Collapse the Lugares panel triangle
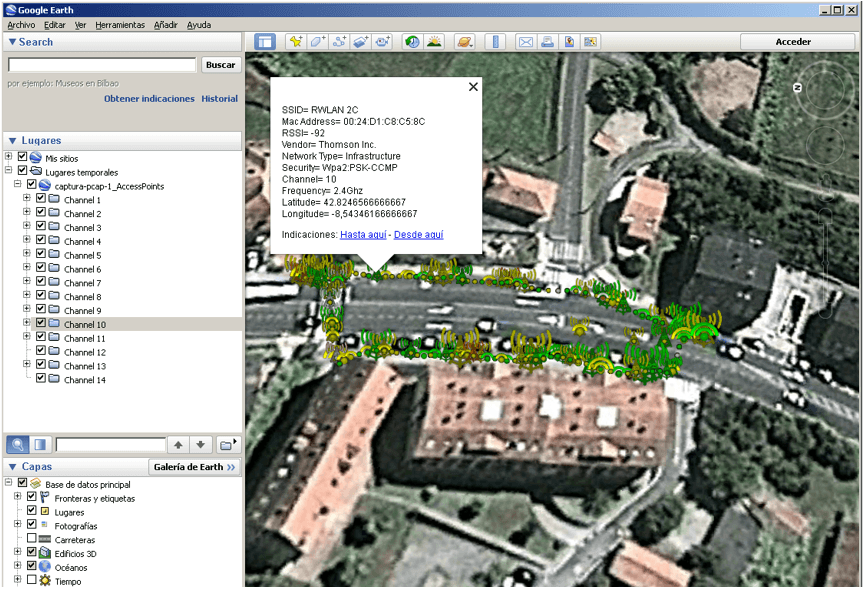Screen dimensions: 864x589 point(12,141)
